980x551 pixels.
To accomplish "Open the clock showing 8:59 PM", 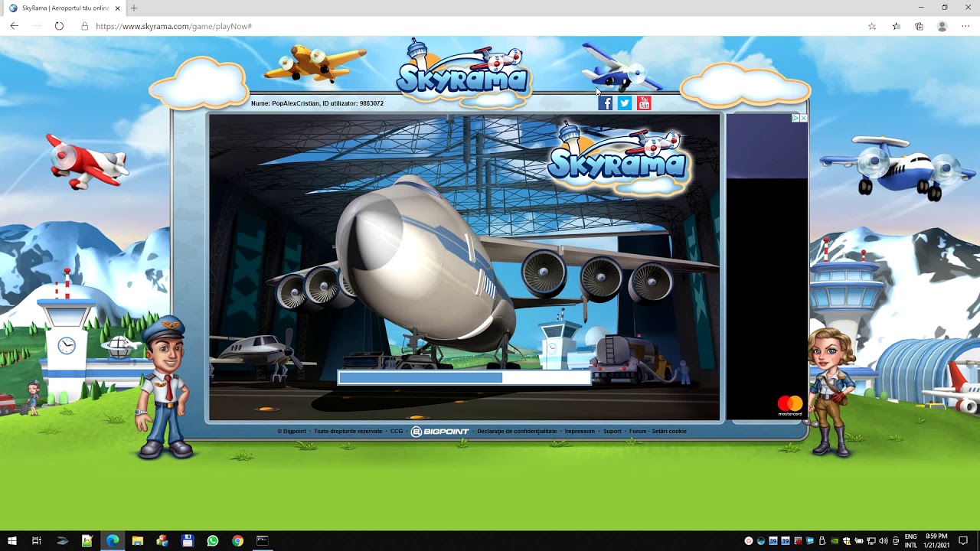I will pos(936,541).
